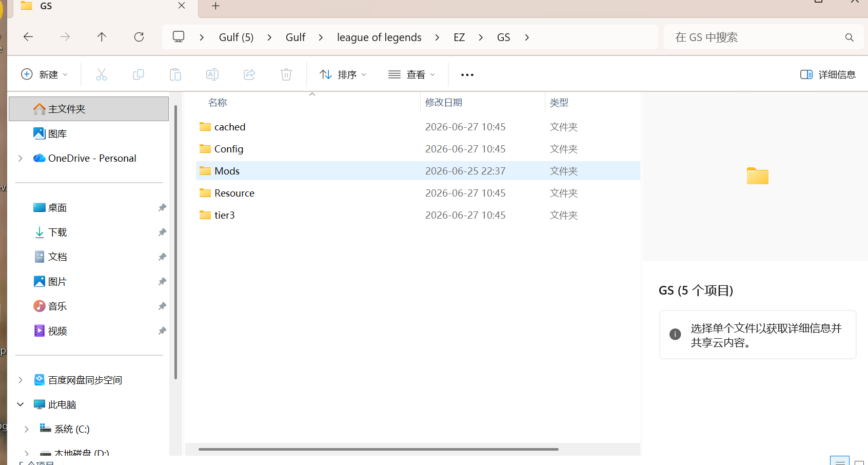The width and height of the screenshot is (868, 465).
Task: Click the 新建 new item button
Action: 44,74
